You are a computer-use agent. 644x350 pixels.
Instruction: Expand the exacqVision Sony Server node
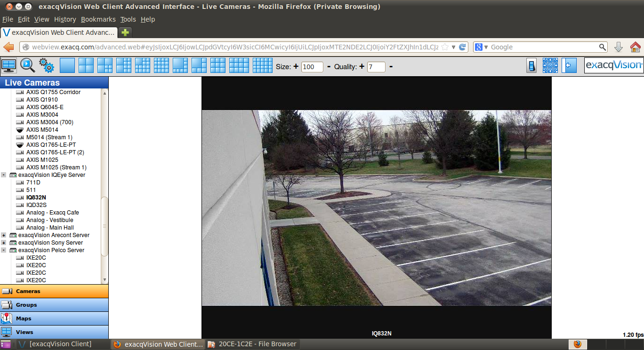click(4, 243)
